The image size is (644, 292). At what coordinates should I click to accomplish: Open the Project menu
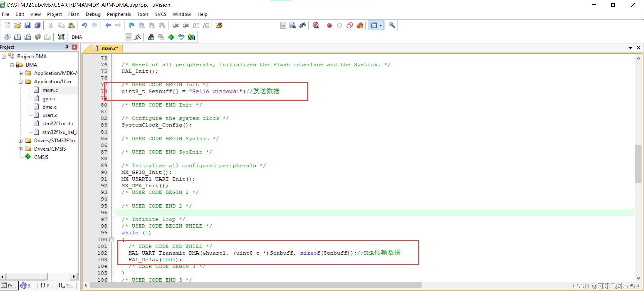tap(55, 14)
